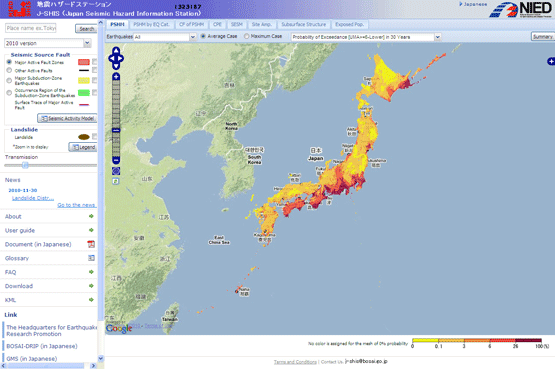Click the map zoom-out minus button
The width and height of the screenshot is (555, 369).
[x=116, y=160]
